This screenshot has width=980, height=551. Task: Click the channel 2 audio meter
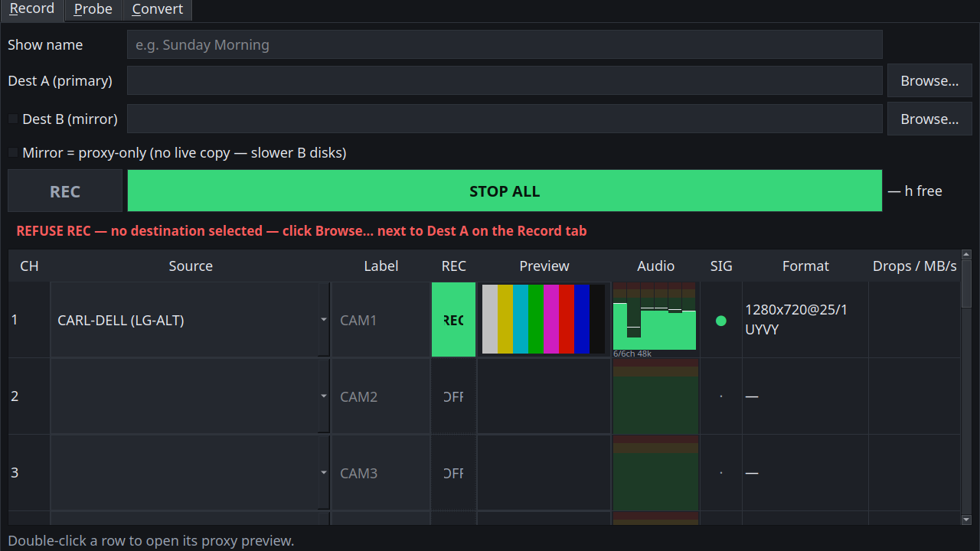point(655,396)
